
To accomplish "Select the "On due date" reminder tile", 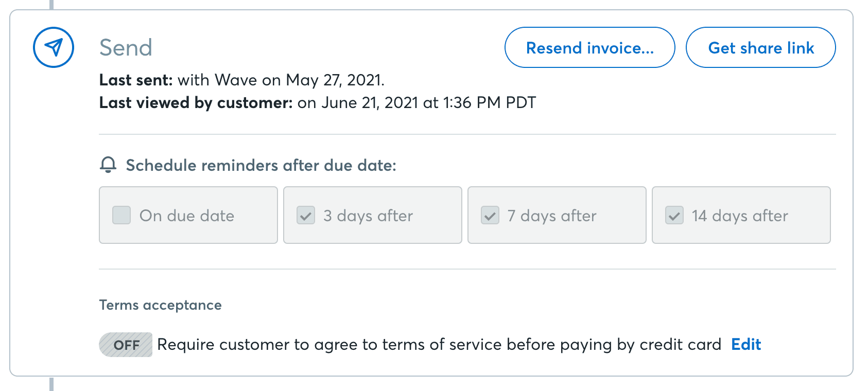I will [188, 216].
